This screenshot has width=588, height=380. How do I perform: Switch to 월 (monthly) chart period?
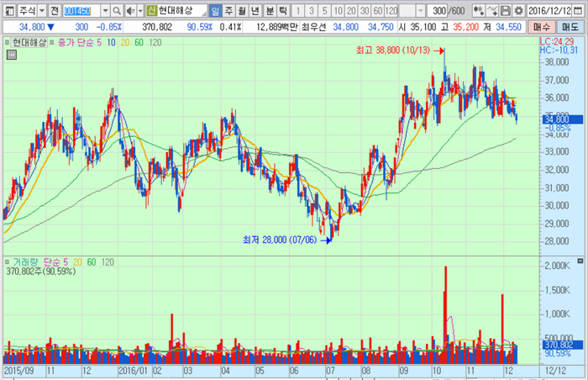tap(242, 11)
